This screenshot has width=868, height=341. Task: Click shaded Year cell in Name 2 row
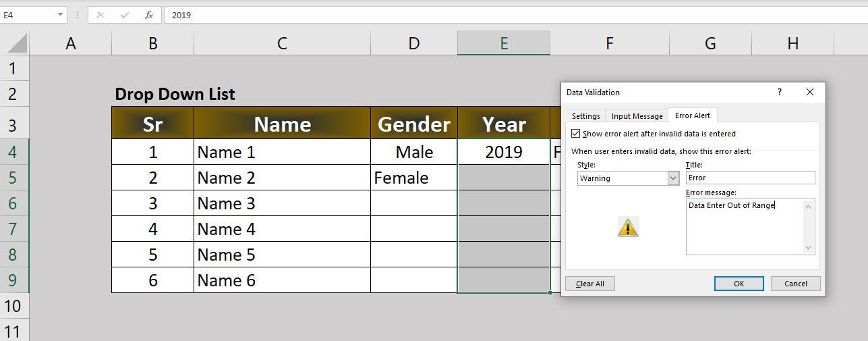tap(504, 178)
